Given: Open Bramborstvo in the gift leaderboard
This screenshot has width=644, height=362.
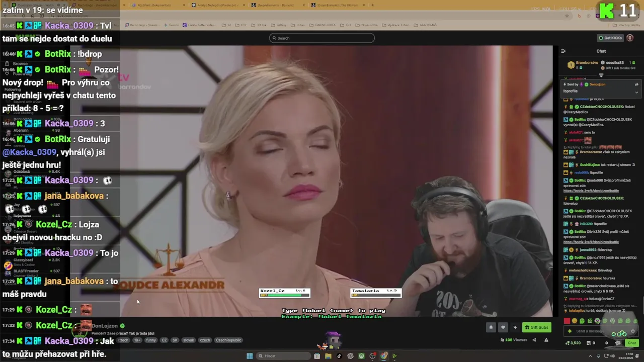Looking at the screenshot, I should click(x=587, y=63).
